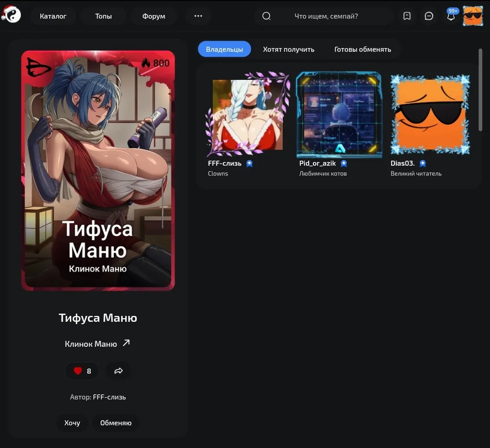This screenshot has width=490, height=448.
Task: Toggle the Обменяю button
Action: coord(116,422)
